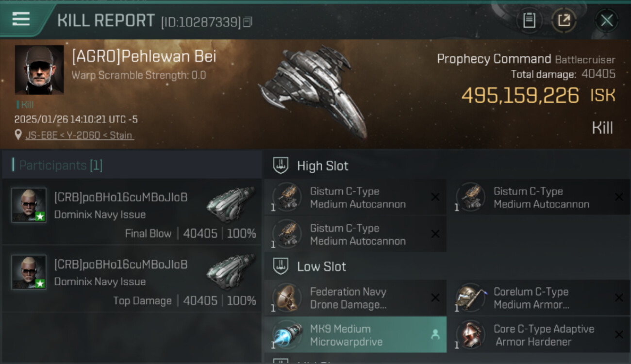Click the X mark on first Gistum C-Type Autocannon
Screen dimensions: 631x364
435,197
